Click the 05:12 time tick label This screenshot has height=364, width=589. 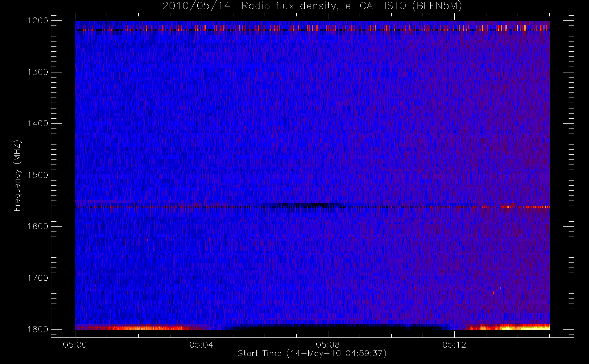tap(454, 345)
